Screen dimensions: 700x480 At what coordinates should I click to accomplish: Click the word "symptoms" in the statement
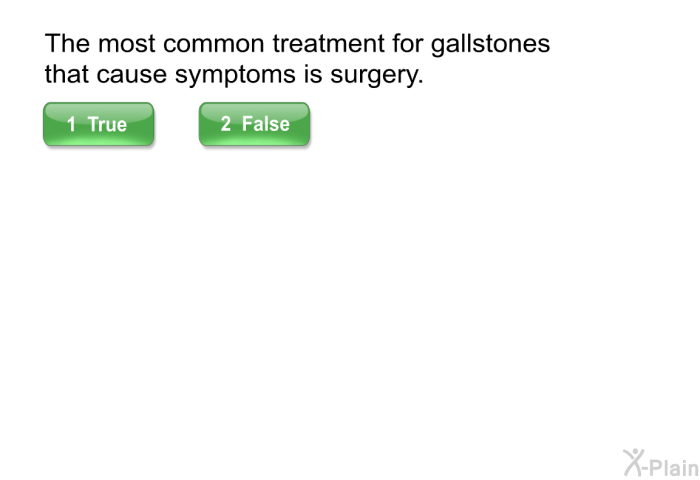point(235,74)
